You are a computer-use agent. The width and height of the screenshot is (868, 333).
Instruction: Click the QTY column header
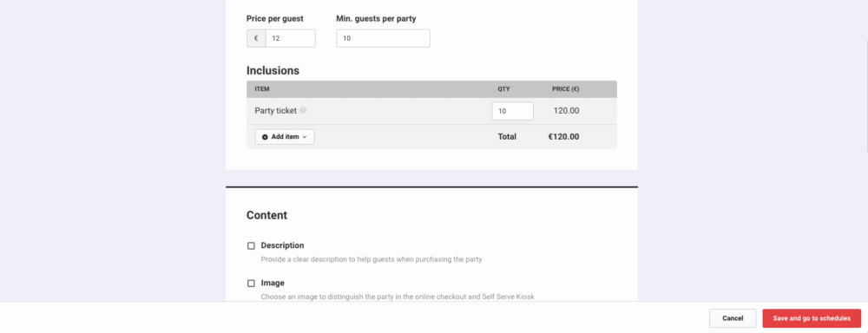(x=503, y=89)
